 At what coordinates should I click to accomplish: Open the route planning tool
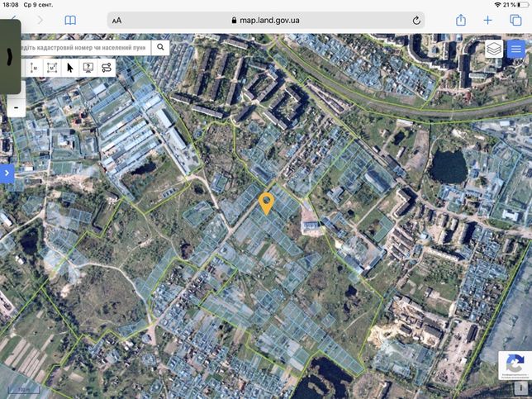point(107,68)
